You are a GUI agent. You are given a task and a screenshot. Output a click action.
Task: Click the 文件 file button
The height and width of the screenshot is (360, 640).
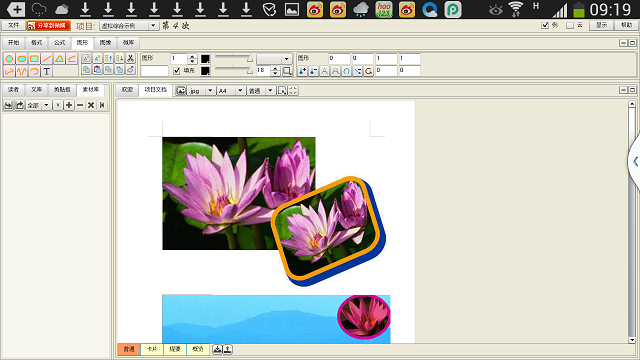coord(13,25)
